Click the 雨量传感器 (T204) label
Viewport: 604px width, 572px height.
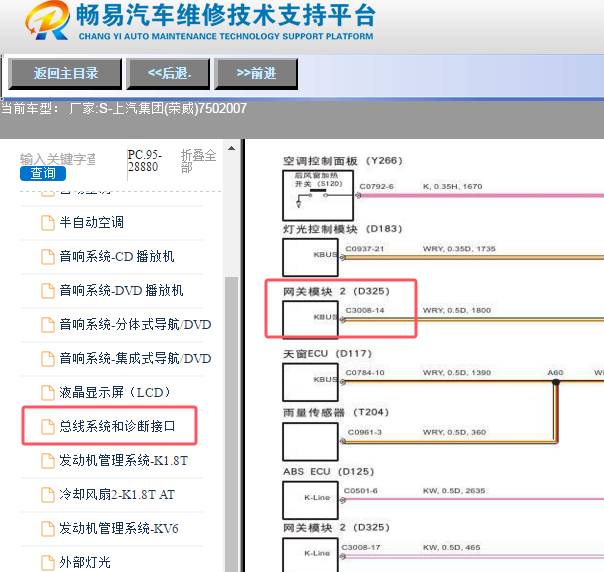tap(336, 413)
